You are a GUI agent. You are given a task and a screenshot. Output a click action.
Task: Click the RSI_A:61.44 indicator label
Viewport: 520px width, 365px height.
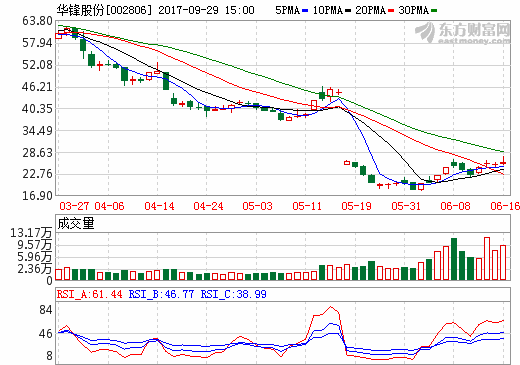coord(90,294)
